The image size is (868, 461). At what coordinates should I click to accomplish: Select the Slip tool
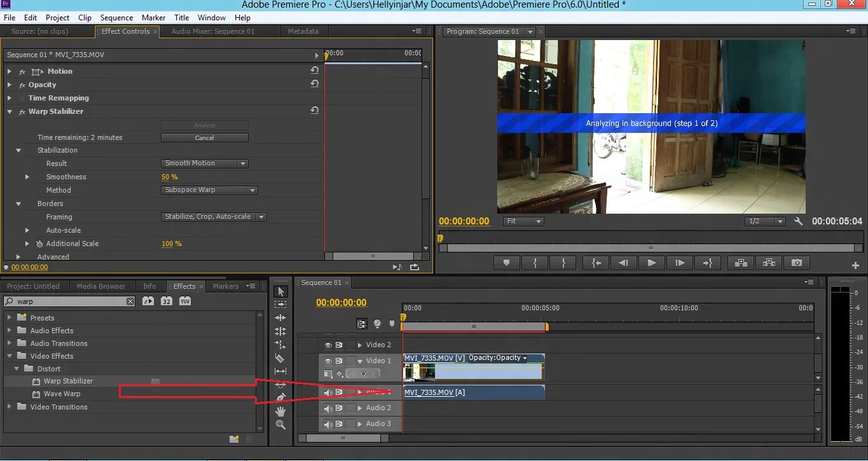tap(280, 371)
